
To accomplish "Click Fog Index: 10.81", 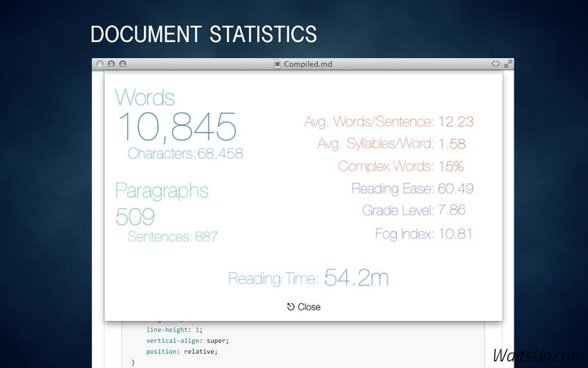I will 424,234.
